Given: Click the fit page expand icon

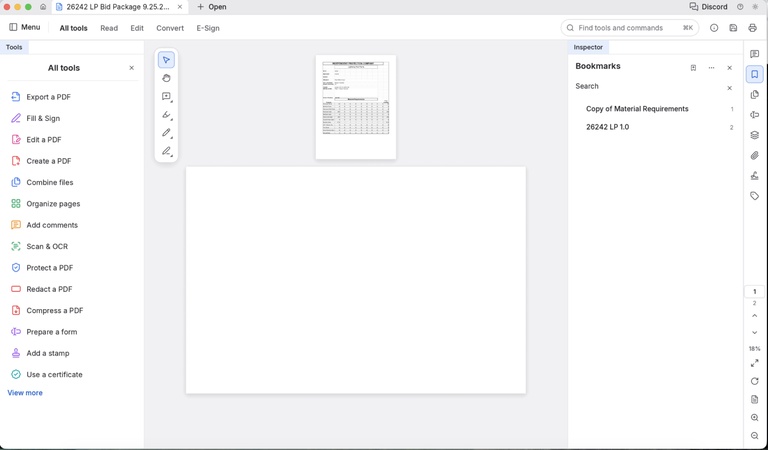Looking at the screenshot, I should (x=754, y=363).
